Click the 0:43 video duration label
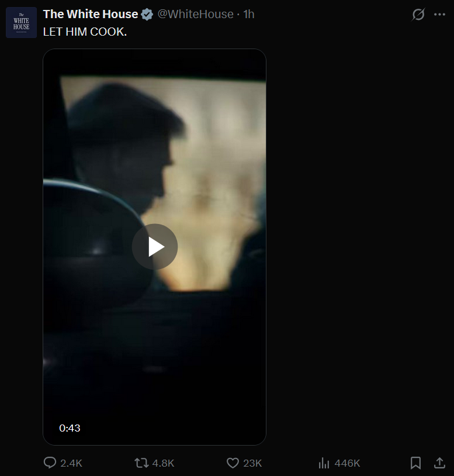The width and height of the screenshot is (454, 476). click(x=70, y=428)
